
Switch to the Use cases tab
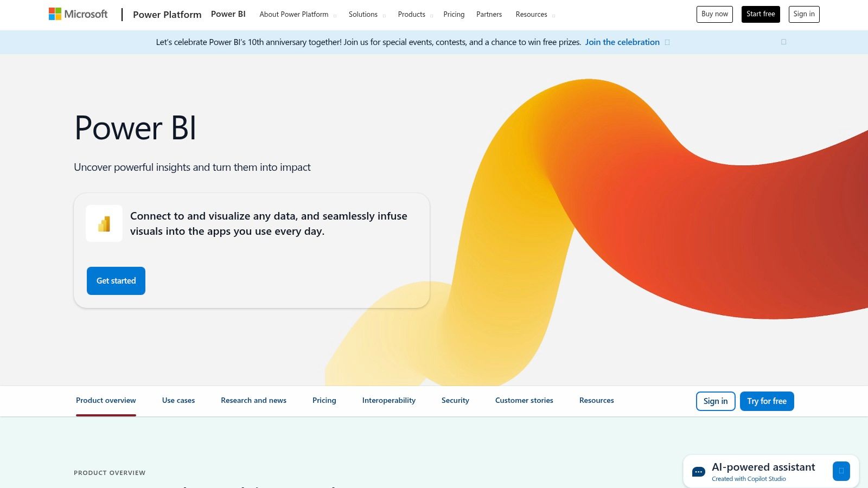(178, 400)
